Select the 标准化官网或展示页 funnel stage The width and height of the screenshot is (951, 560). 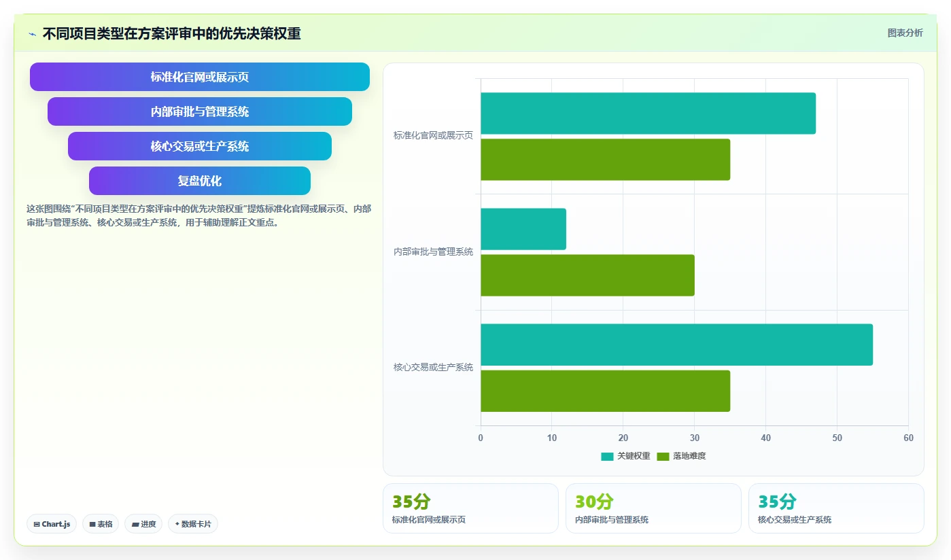[x=200, y=77]
